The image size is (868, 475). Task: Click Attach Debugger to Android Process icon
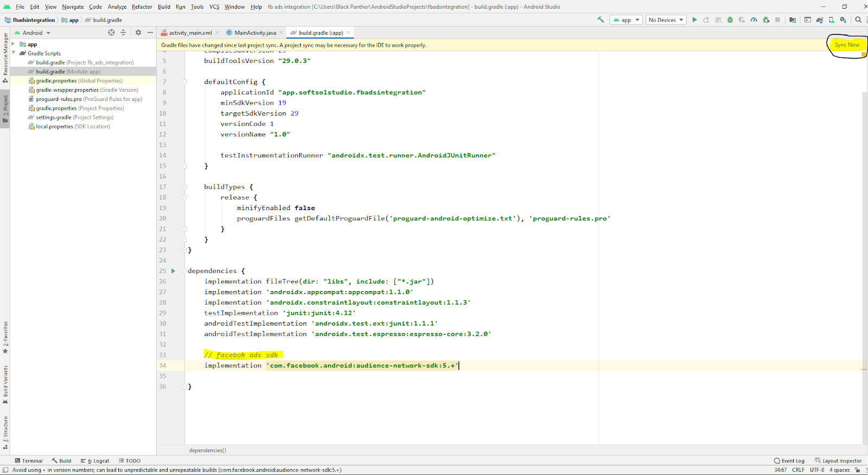[766, 20]
